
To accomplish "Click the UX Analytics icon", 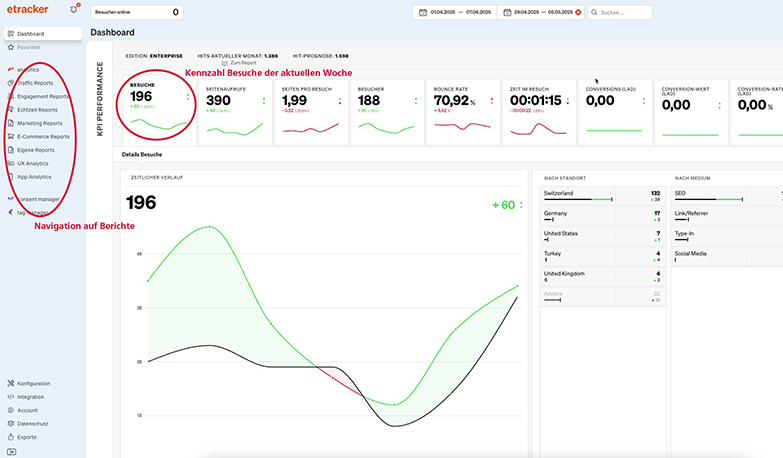I will coord(11,163).
